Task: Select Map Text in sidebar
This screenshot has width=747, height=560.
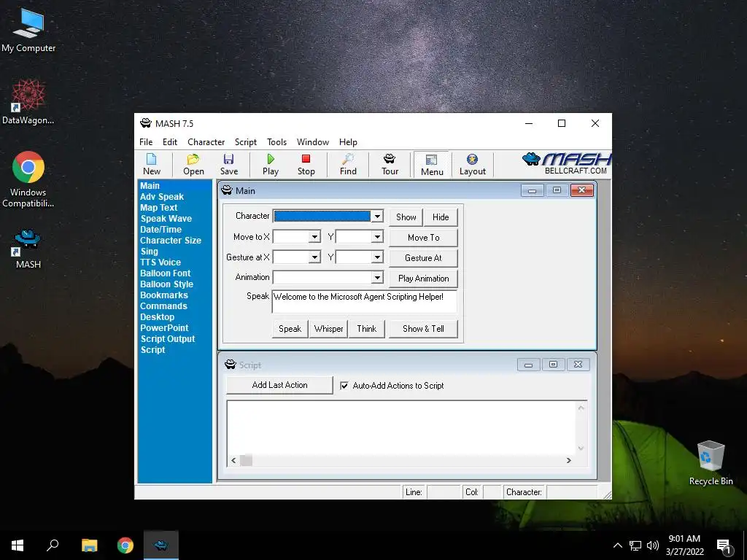Action: [158, 208]
